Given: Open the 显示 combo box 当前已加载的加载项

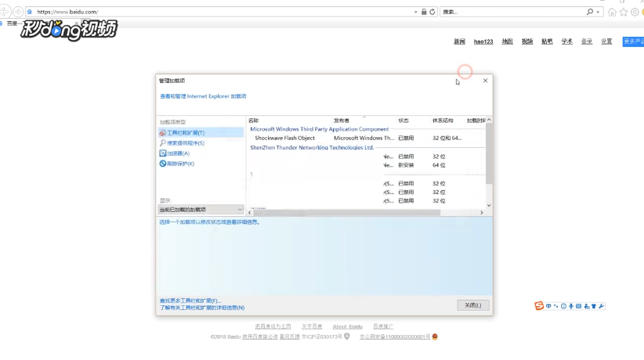Looking at the screenshot, I should 201,210.
